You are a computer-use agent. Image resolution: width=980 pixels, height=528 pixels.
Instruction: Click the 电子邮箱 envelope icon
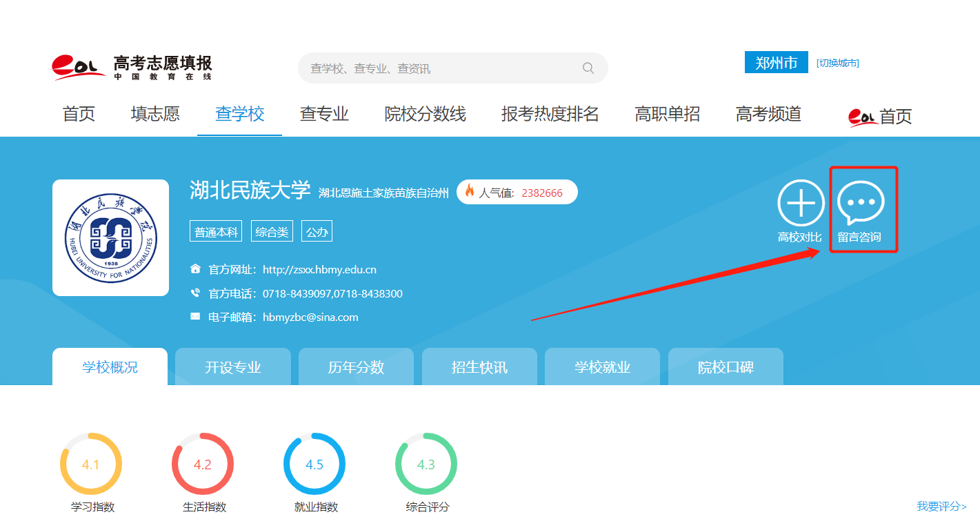click(x=195, y=317)
